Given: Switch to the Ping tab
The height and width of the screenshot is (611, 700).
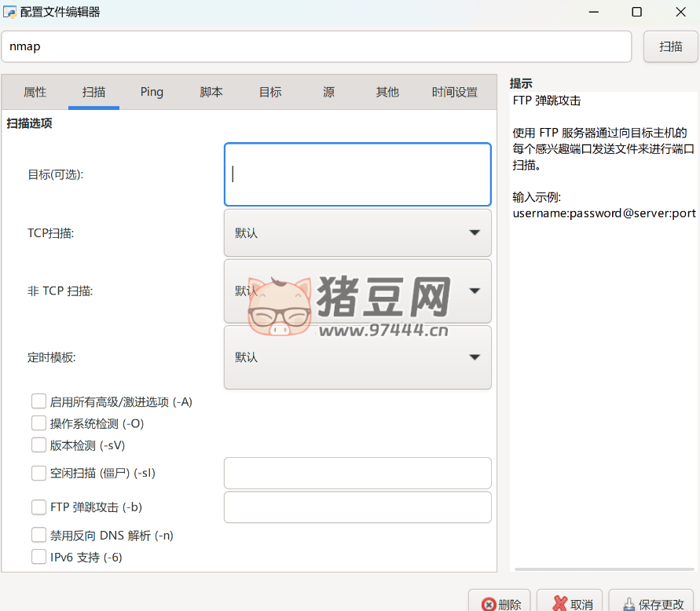Looking at the screenshot, I should [152, 92].
